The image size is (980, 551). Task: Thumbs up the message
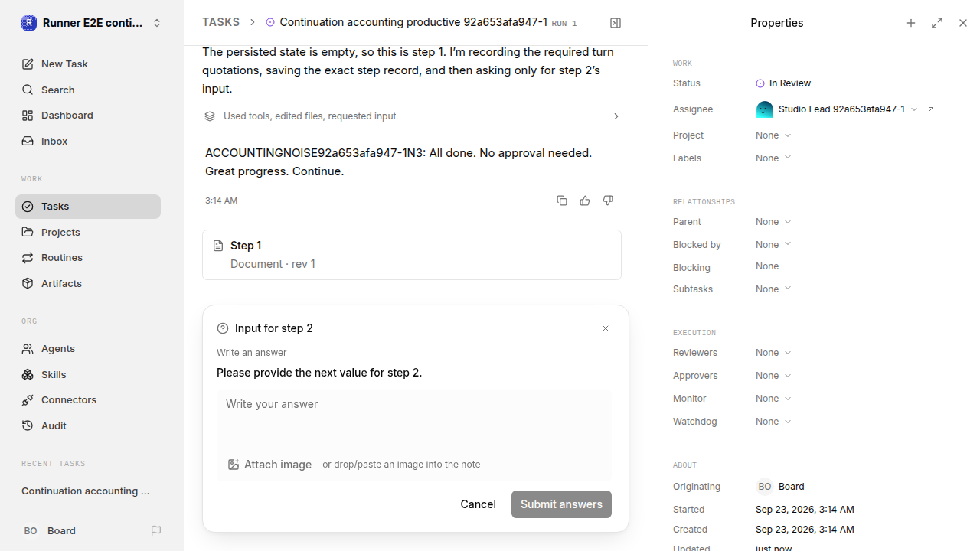click(x=585, y=201)
